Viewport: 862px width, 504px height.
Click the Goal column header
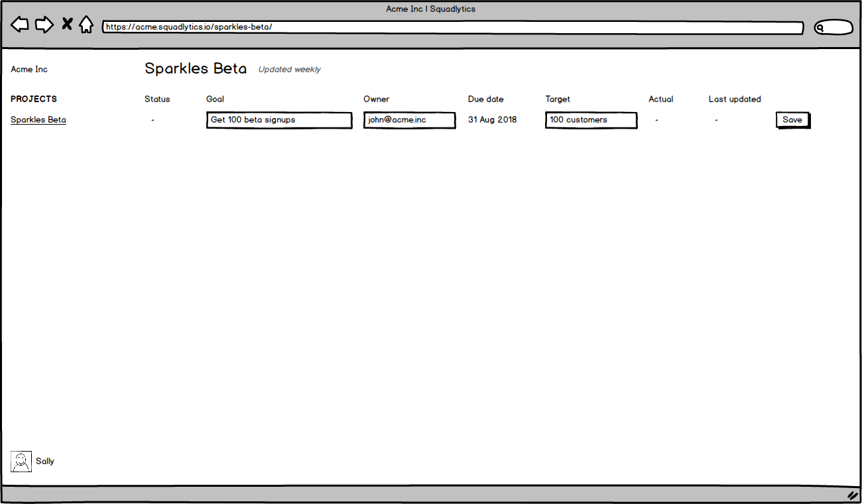215,99
